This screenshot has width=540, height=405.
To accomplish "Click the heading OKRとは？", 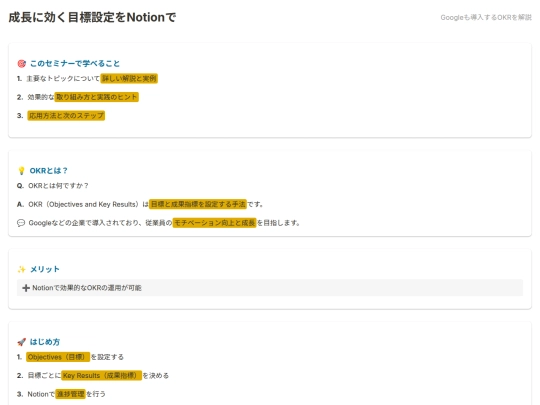I will click(x=49, y=170).
